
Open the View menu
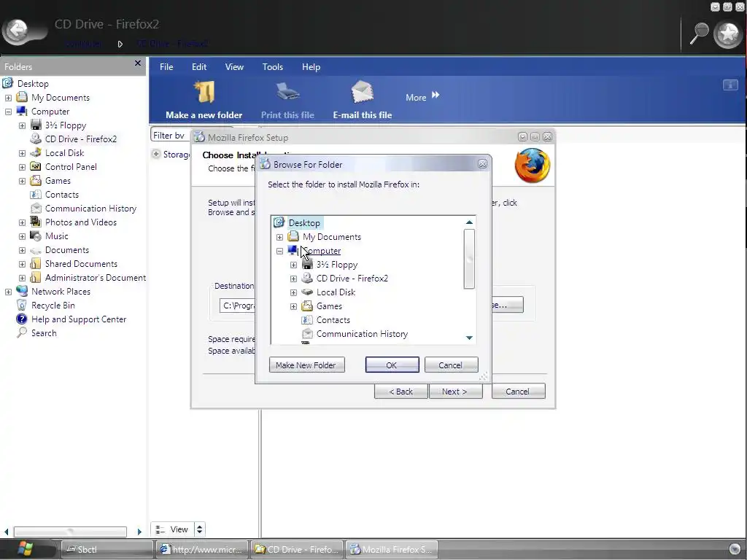tap(234, 67)
